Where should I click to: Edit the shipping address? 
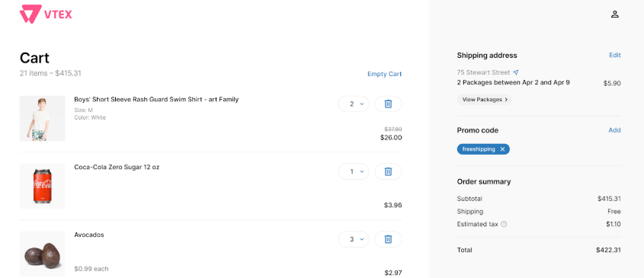point(615,55)
